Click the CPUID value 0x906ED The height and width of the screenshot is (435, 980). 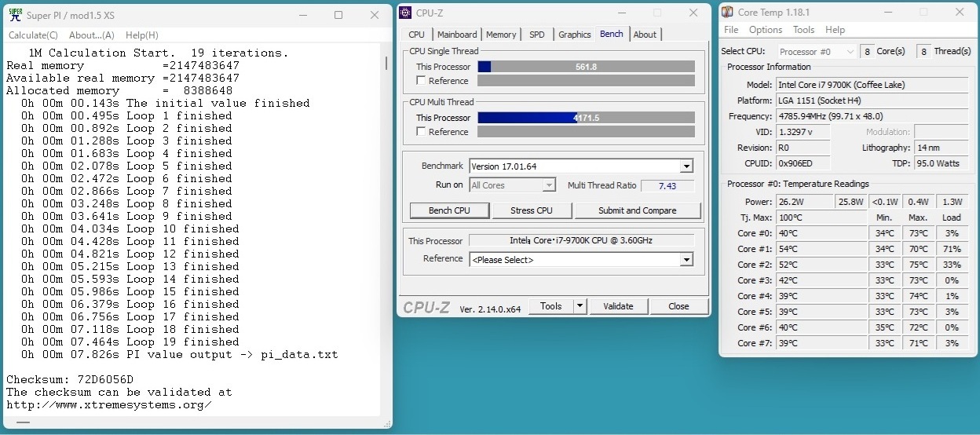click(x=803, y=163)
